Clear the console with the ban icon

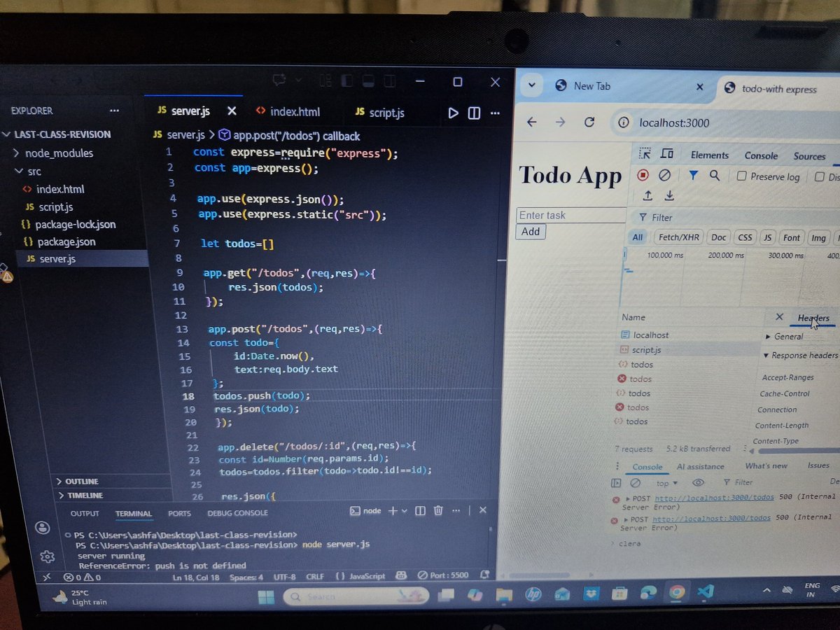[635, 483]
